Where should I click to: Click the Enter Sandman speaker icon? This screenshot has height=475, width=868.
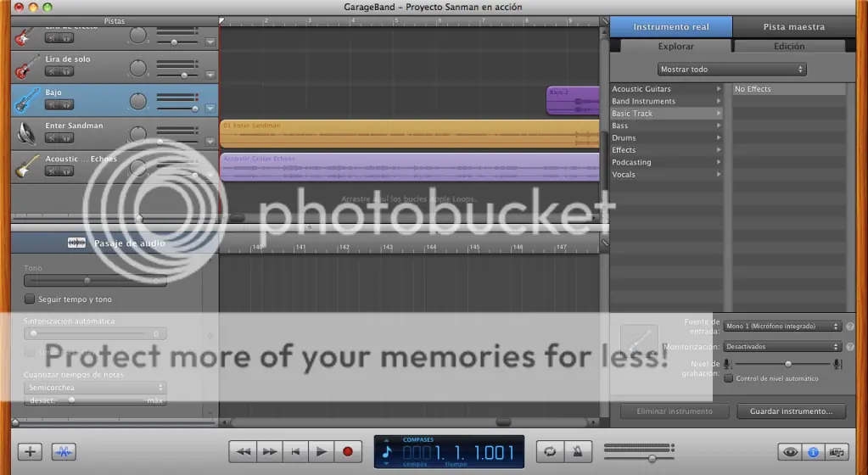point(26,133)
